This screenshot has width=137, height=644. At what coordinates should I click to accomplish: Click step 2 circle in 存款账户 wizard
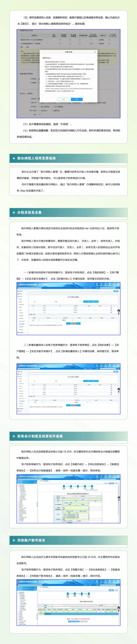(x=75, y=594)
